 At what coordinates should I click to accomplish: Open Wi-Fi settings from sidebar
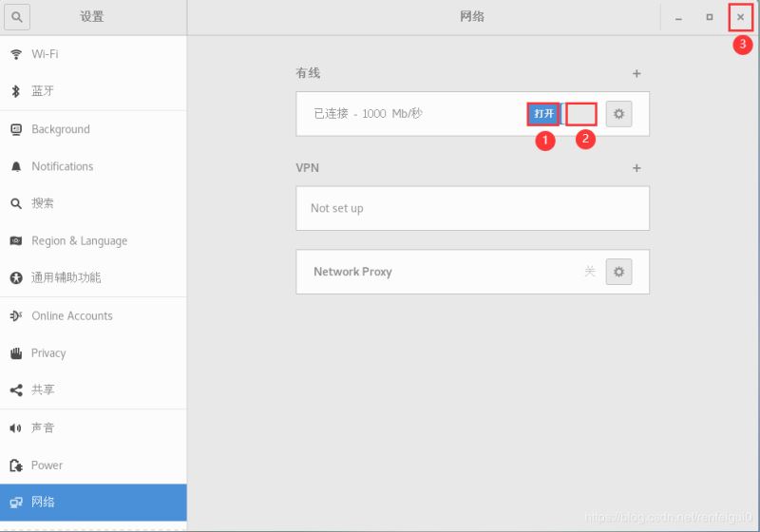[x=45, y=54]
